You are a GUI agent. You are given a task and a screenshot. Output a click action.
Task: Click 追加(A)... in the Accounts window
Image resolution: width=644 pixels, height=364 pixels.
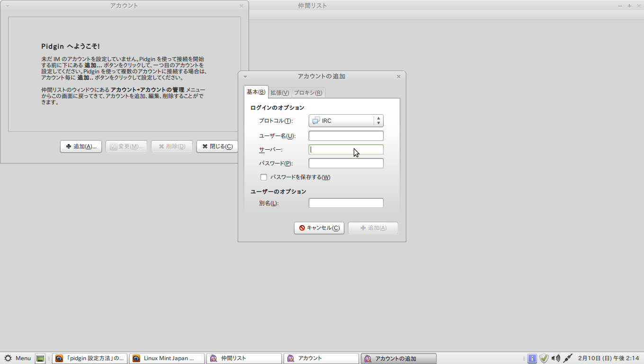(81, 146)
